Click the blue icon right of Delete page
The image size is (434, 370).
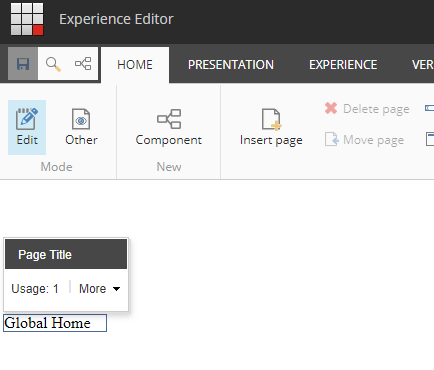429,108
